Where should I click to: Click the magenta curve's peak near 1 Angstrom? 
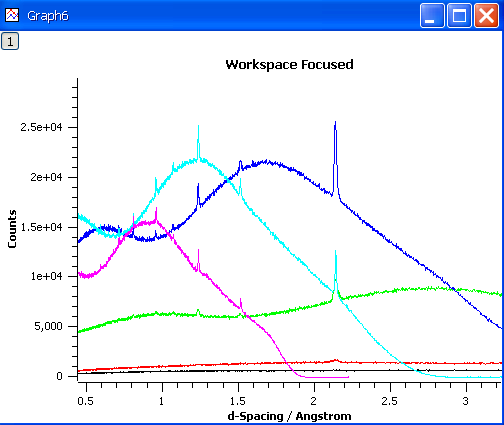point(156,215)
